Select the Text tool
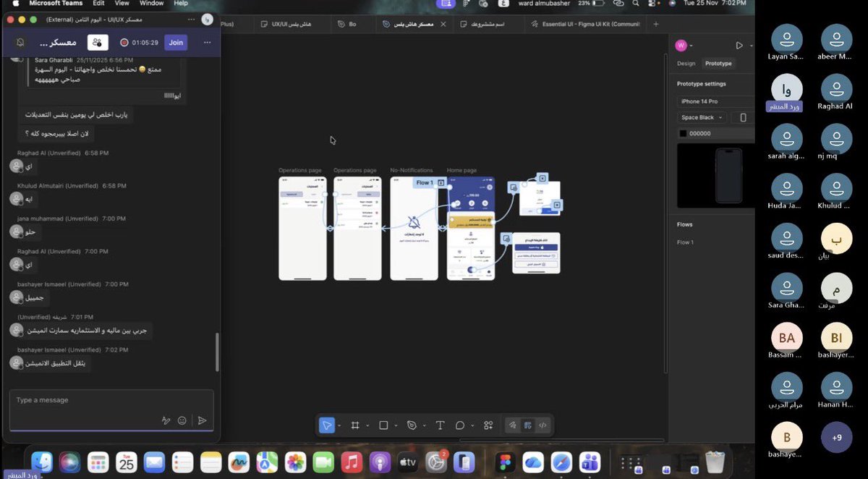The image size is (868, 479). (440, 425)
